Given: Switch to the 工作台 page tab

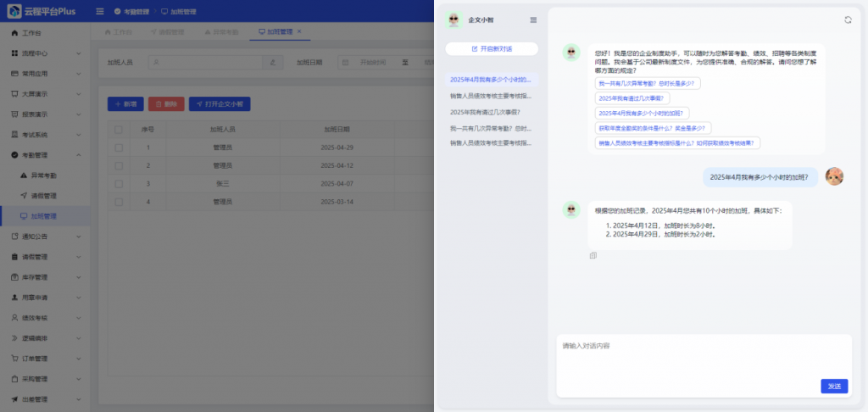Looking at the screenshot, I should 119,32.
